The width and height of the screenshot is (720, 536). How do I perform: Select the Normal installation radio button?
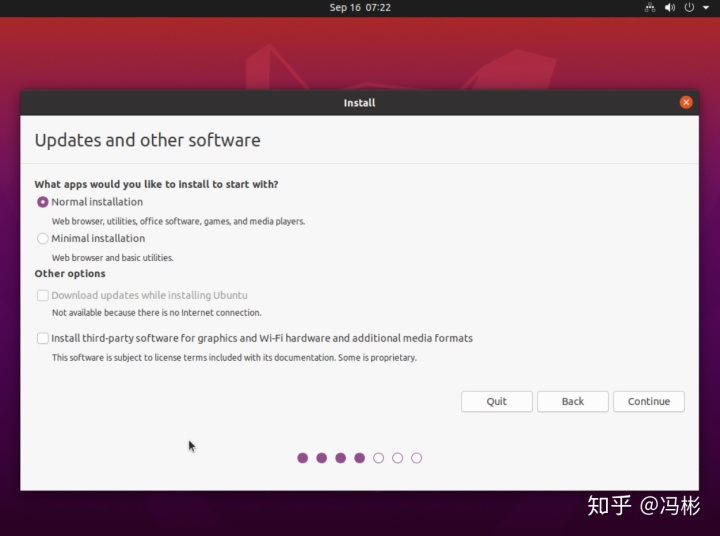[x=43, y=202]
